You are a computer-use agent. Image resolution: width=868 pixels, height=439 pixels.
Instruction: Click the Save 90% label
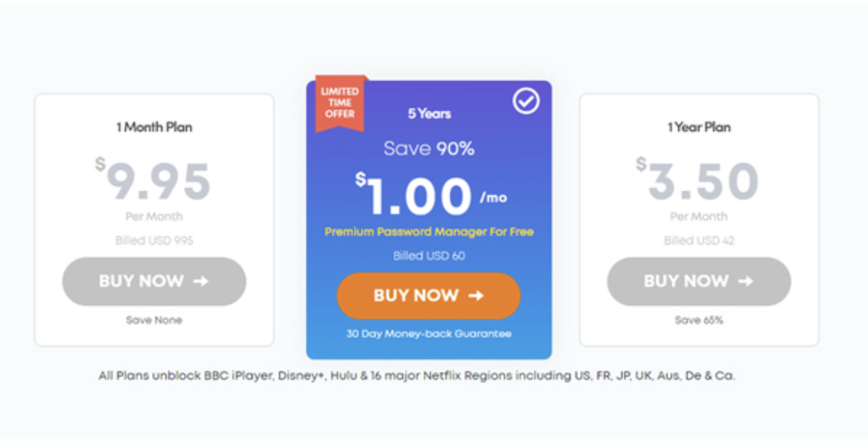pyautogui.click(x=429, y=149)
